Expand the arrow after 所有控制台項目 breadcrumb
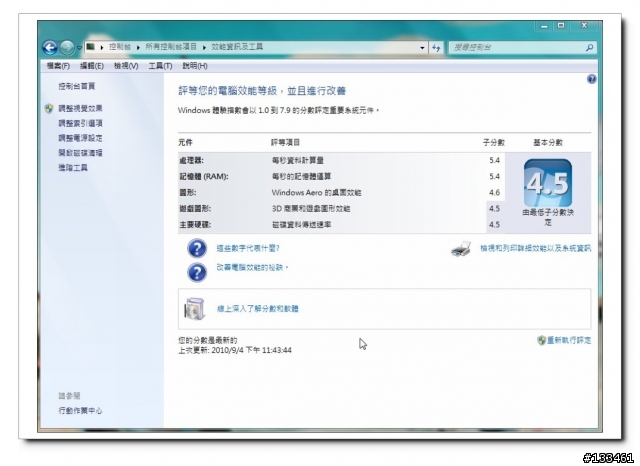Image resolution: width=640 pixels, height=466 pixels. click(204, 47)
